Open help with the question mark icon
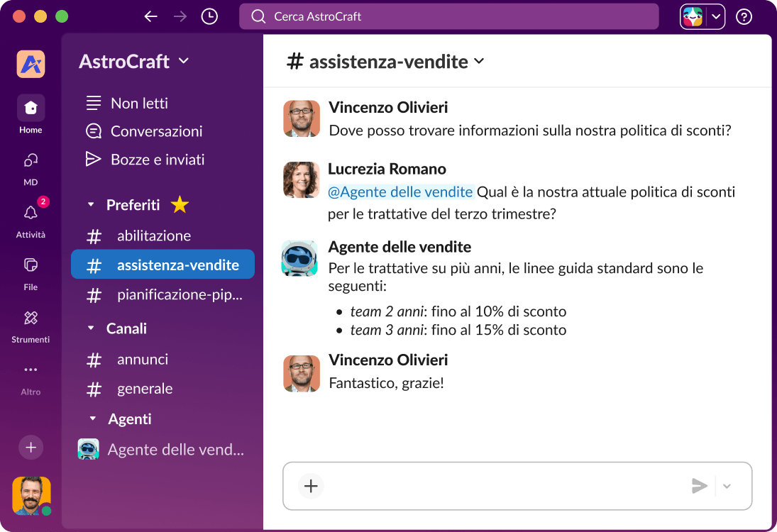Image resolution: width=777 pixels, height=532 pixels. tap(743, 16)
